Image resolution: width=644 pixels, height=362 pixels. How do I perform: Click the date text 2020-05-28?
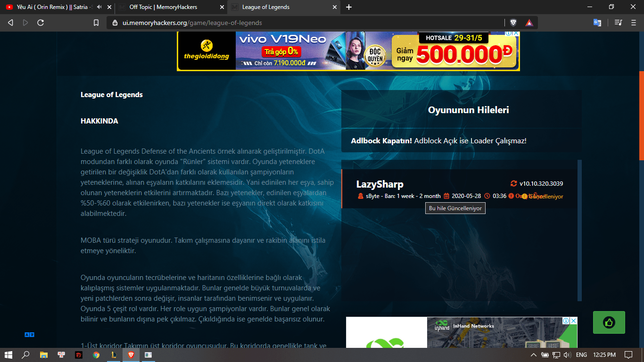(466, 196)
